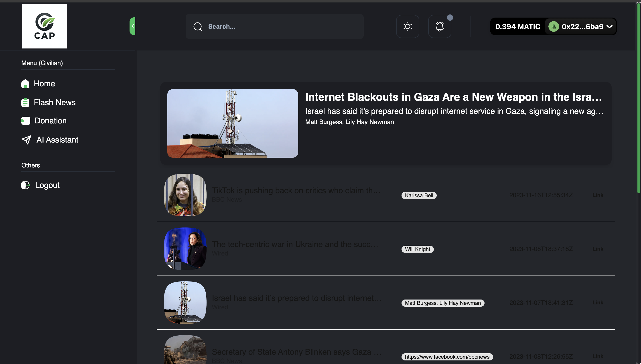The height and width of the screenshot is (364, 641).
Task: Click the Donation wallet icon
Action: coord(26,121)
